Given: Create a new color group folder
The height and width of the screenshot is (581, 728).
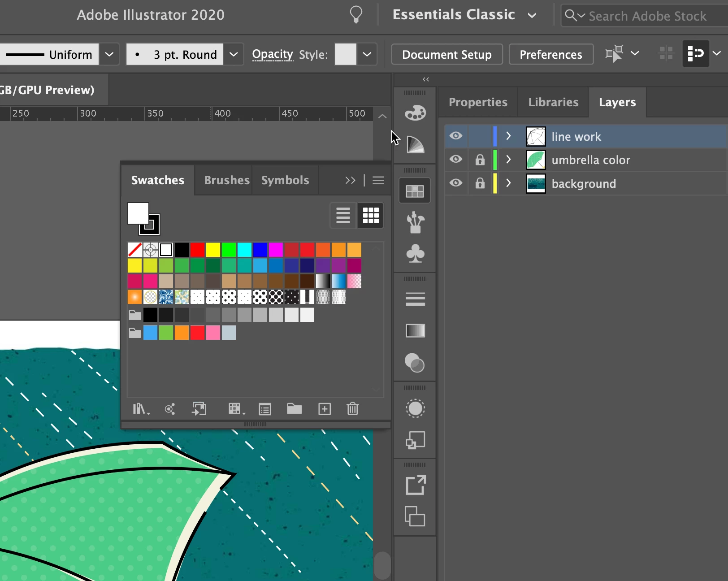Looking at the screenshot, I should pyautogui.click(x=294, y=409).
